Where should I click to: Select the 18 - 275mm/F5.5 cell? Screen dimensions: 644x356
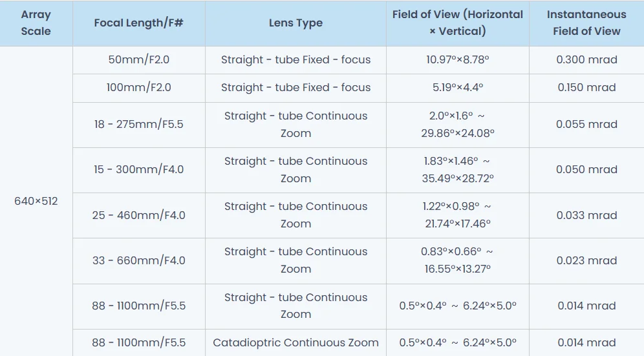[139, 124]
